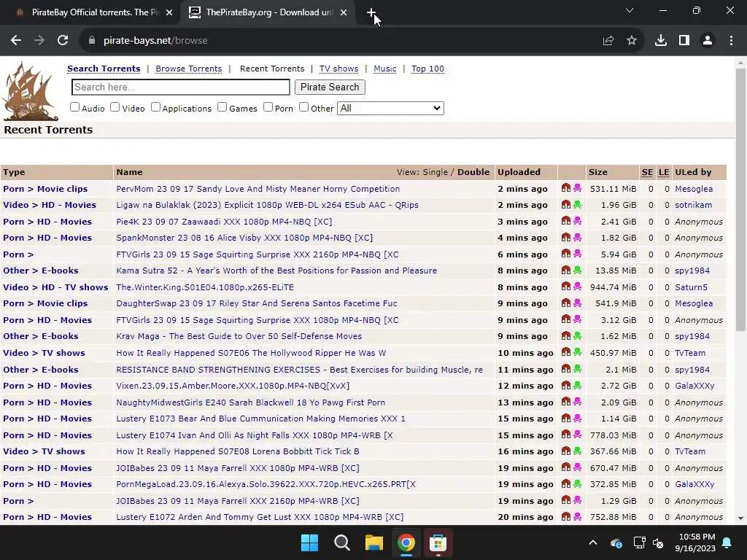Viewport: 747px width, 560px height.
Task: Click the Pirate Bay ship logo
Action: [30, 91]
